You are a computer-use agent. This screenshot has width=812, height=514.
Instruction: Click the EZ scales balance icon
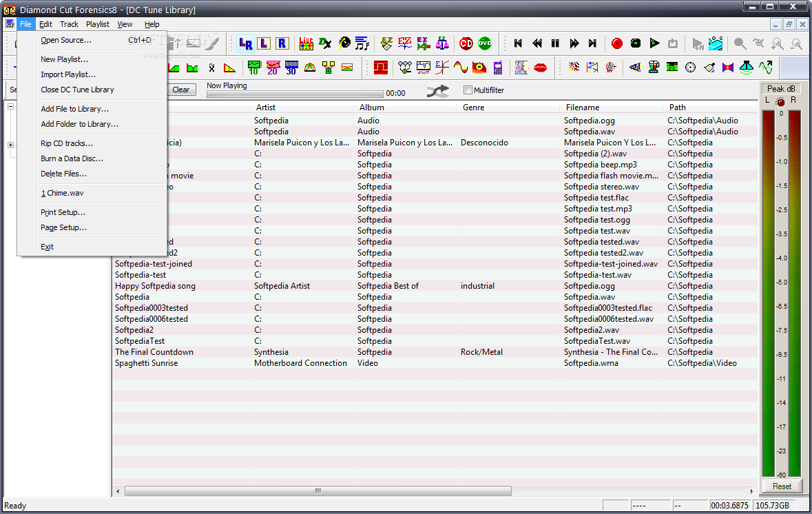(442, 43)
